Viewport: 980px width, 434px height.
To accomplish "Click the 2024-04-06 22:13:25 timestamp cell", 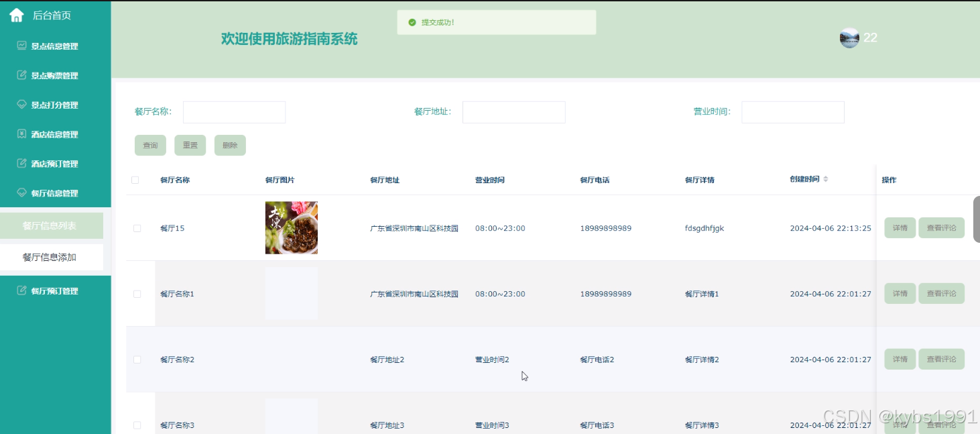I will [x=831, y=228].
